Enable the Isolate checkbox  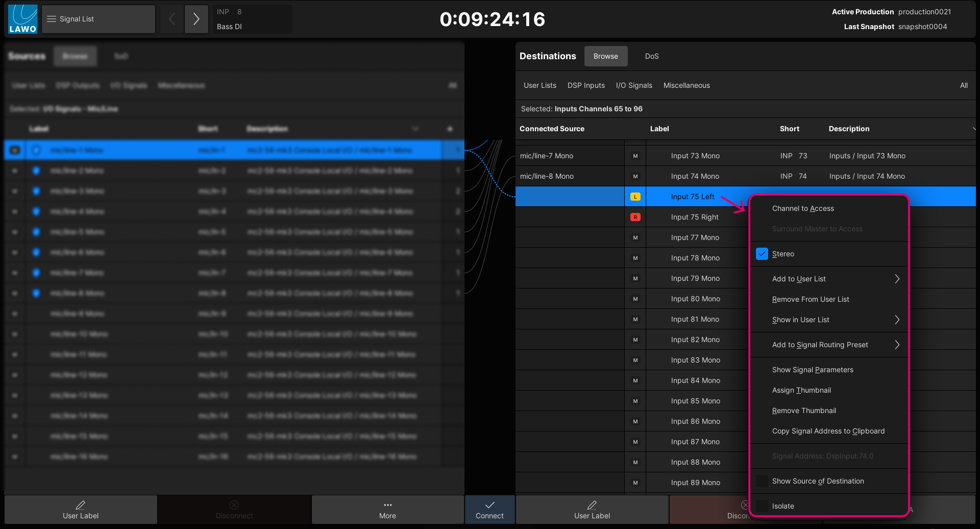(x=762, y=506)
